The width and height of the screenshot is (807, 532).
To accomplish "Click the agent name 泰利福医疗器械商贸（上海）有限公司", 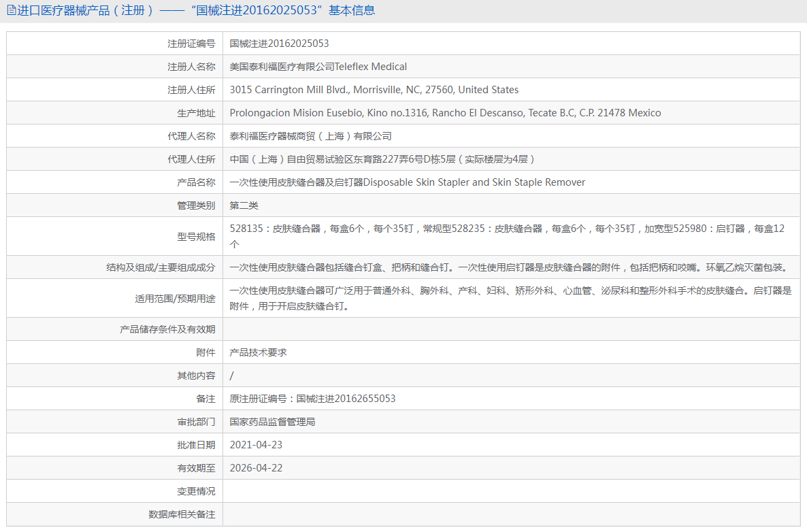I will click(311, 136).
